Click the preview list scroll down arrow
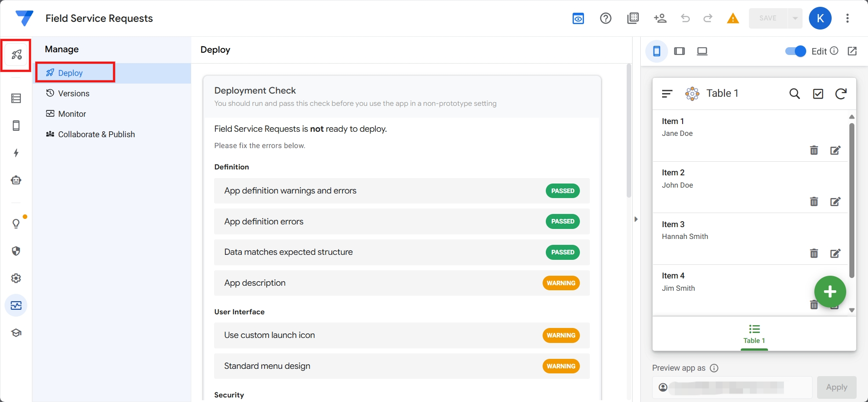This screenshot has width=868, height=402. pyautogui.click(x=852, y=310)
